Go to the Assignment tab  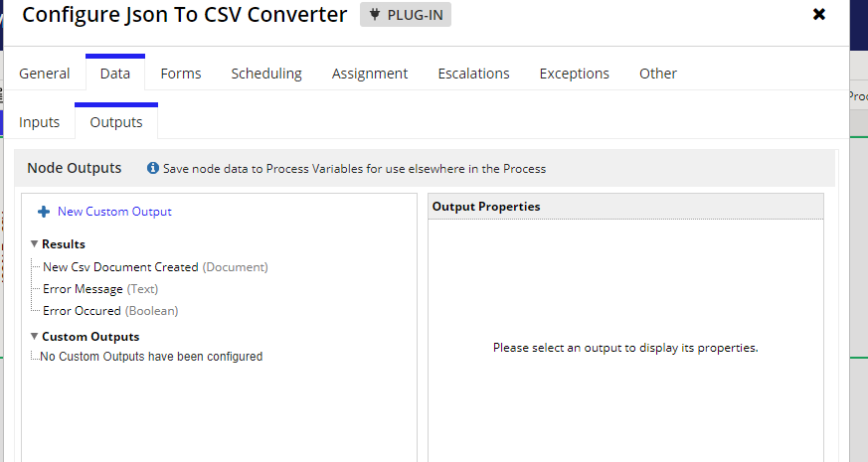point(370,74)
